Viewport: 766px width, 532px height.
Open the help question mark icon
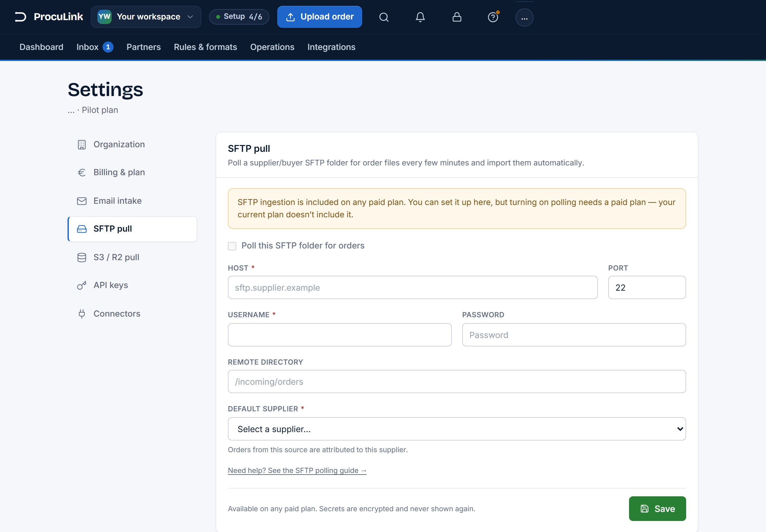(x=493, y=17)
